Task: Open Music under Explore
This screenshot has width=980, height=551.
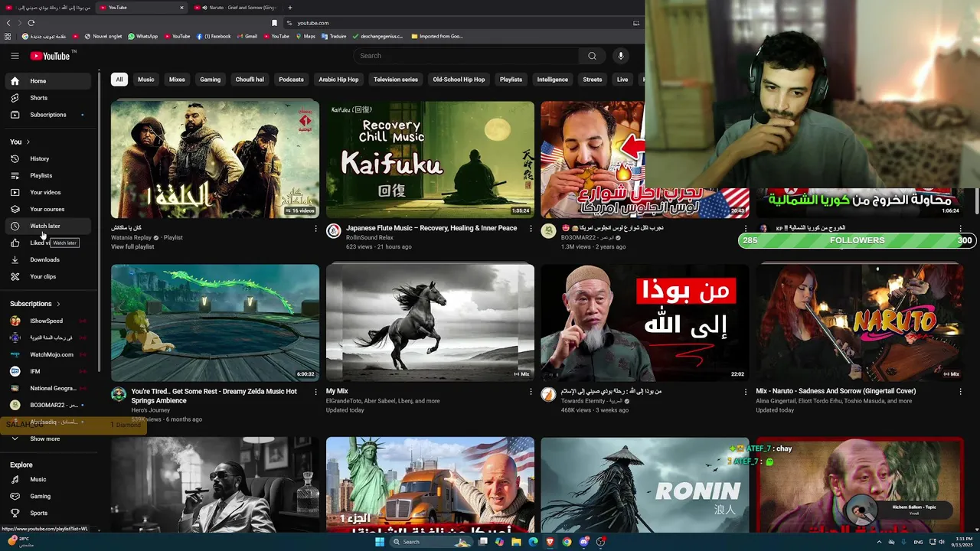Action: [x=50, y=480]
